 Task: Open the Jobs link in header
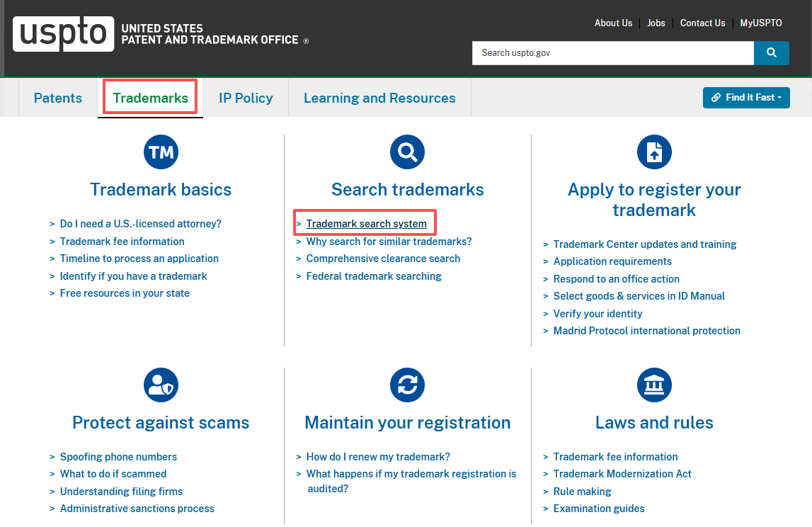[656, 23]
